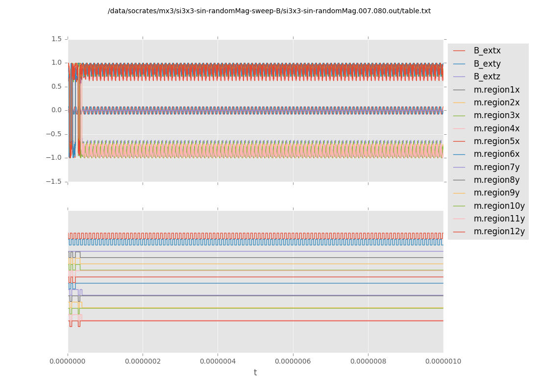Select the B_extz legend entry

click(487, 76)
